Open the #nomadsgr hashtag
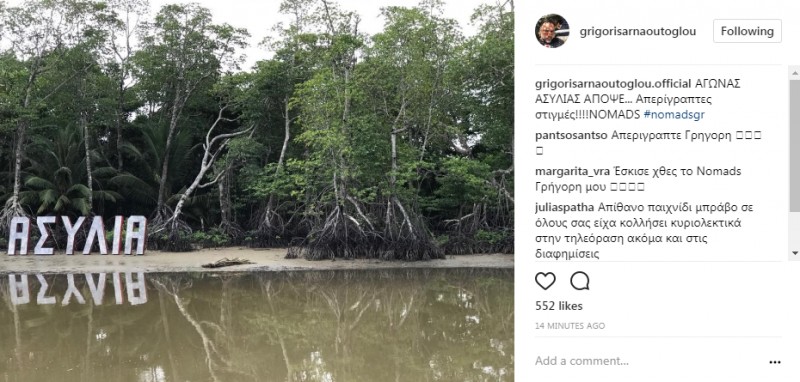 coord(674,115)
